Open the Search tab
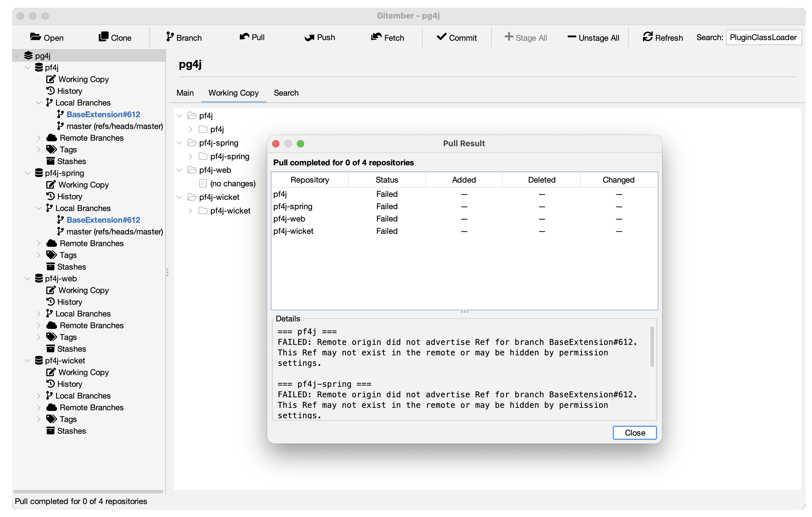This screenshot has height=517, width=812. (286, 93)
